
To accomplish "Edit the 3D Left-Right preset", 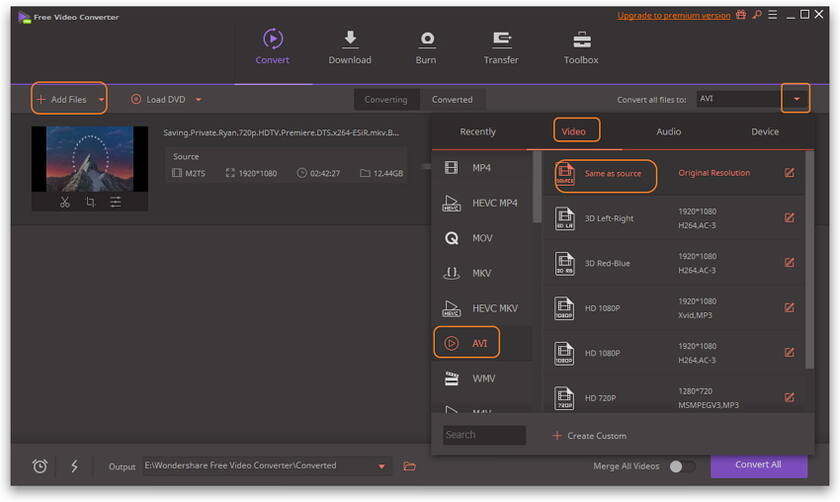I will (789, 218).
